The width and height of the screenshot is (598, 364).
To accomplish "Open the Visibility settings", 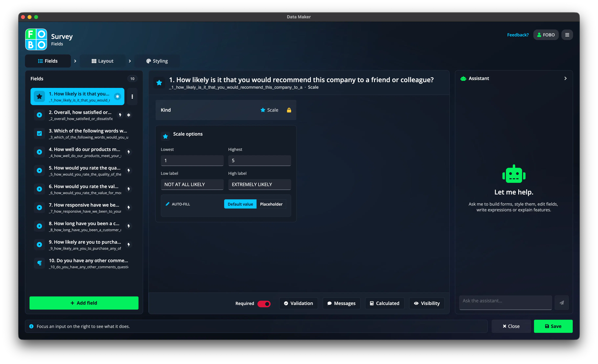I will click(427, 303).
